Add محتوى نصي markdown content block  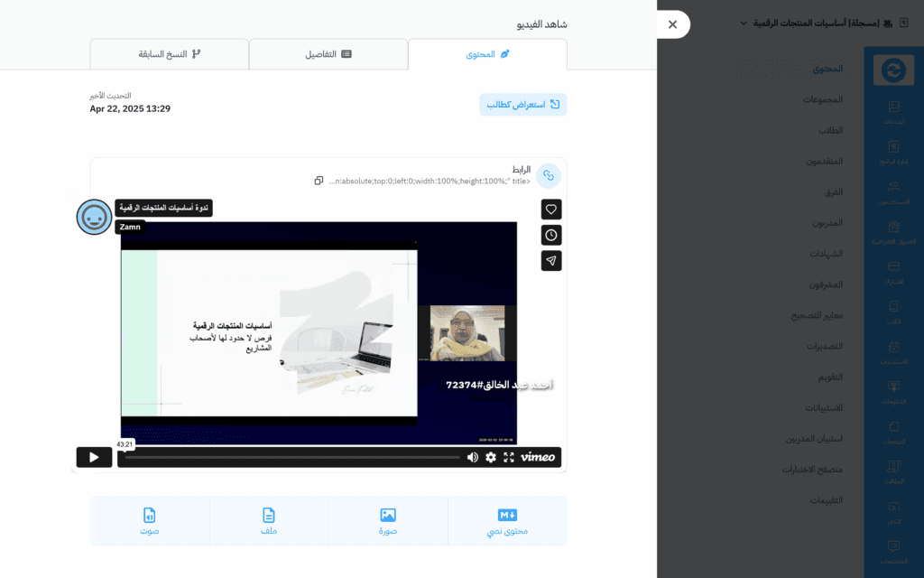click(507, 521)
